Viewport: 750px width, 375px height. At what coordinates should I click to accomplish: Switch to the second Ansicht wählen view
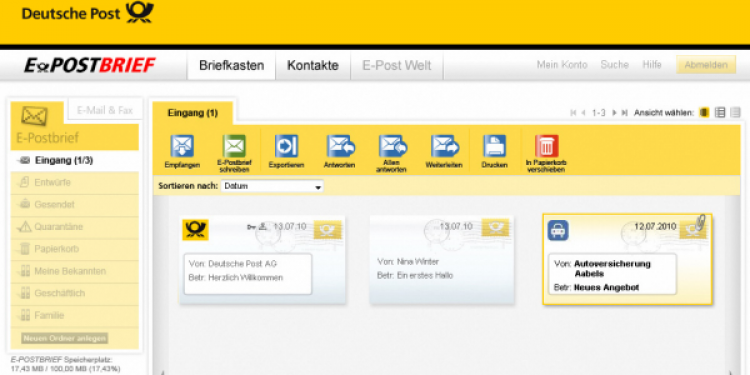pos(720,112)
